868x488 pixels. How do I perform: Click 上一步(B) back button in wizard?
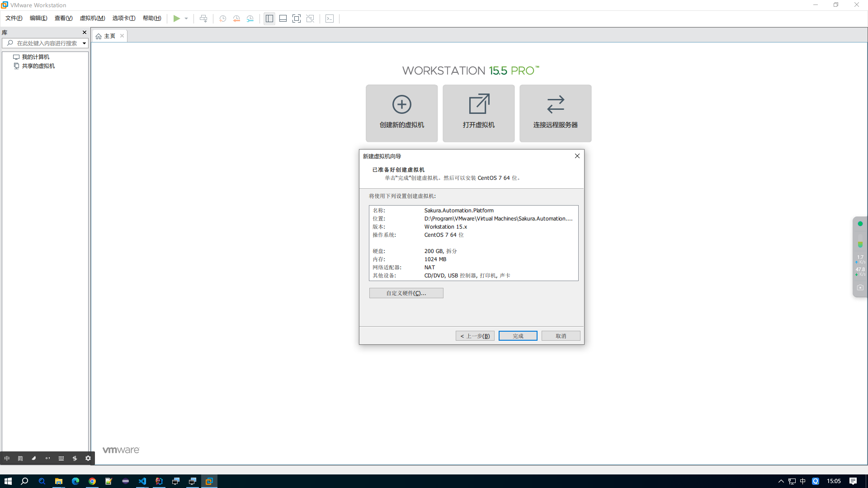(x=475, y=336)
